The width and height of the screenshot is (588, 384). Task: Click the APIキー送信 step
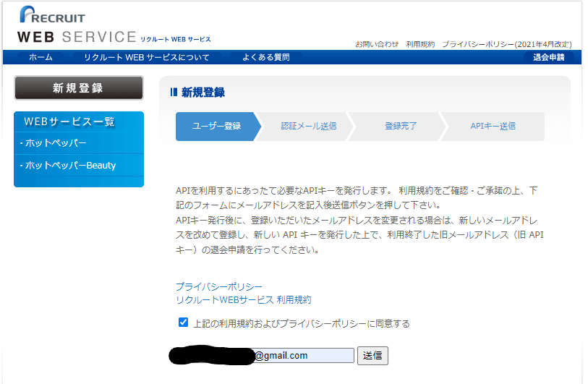click(x=493, y=127)
